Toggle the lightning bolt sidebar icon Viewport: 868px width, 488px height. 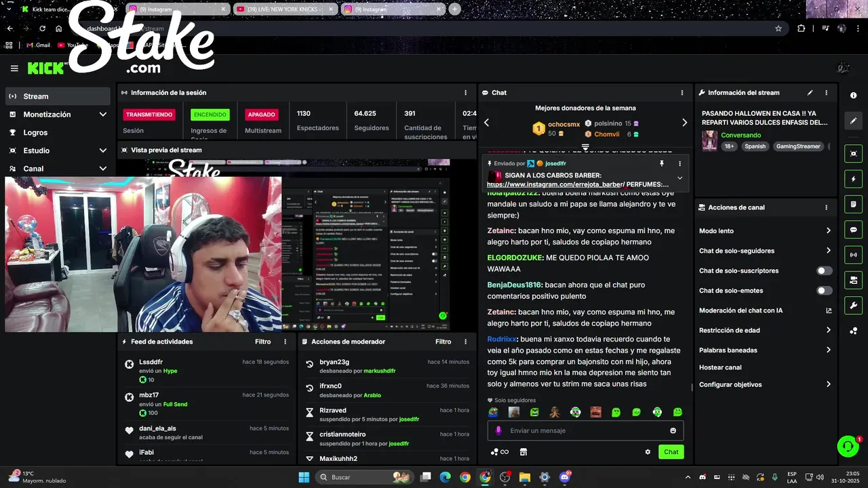853,179
